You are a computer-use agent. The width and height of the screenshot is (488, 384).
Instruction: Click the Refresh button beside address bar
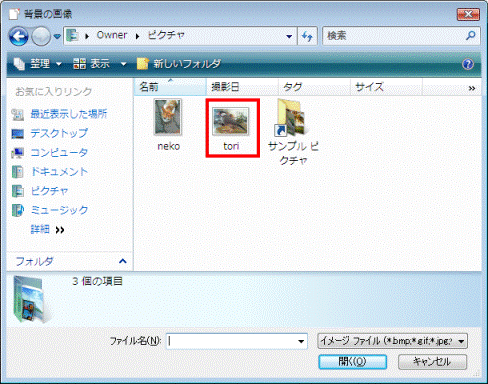pyautogui.click(x=307, y=36)
